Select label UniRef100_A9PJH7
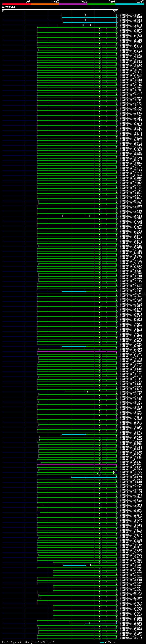The image size is (146, 644). tap(131, 583)
